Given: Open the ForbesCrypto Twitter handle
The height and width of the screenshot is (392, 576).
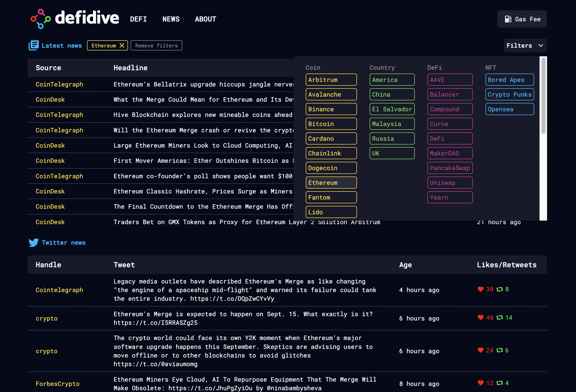Looking at the screenshot, I should (58, 384).
